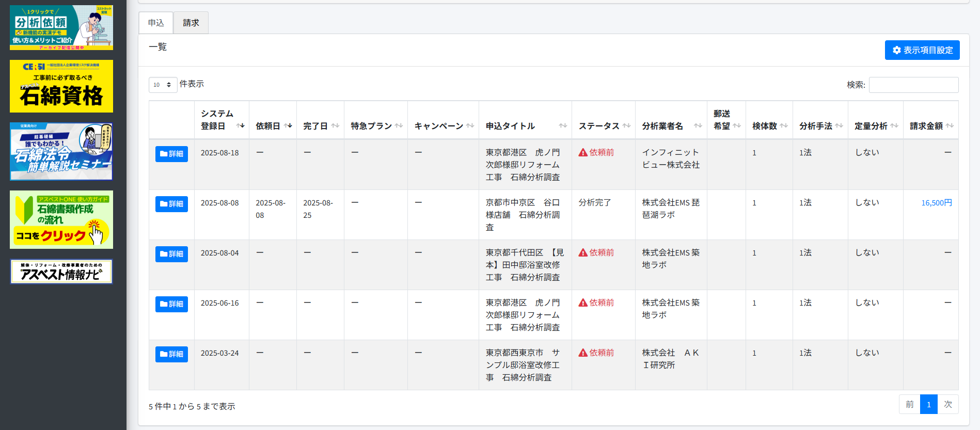Open the アスベスト情報ナビ banner
The height and width of the screenshot is (430, 980).
(x=61, y=272)
